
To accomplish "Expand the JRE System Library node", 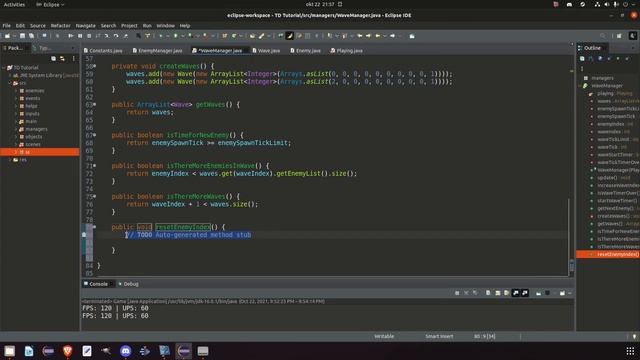I will pos(10,76).
